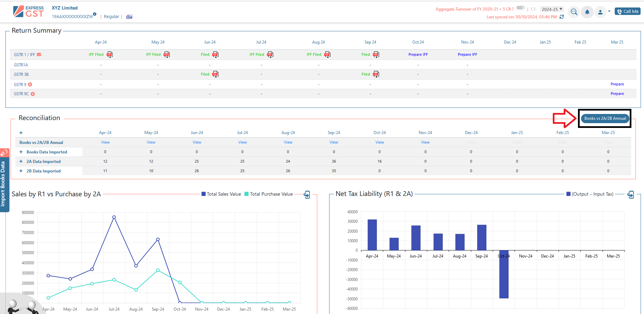Open the GSTR1A row label

[x=21, y=65]
